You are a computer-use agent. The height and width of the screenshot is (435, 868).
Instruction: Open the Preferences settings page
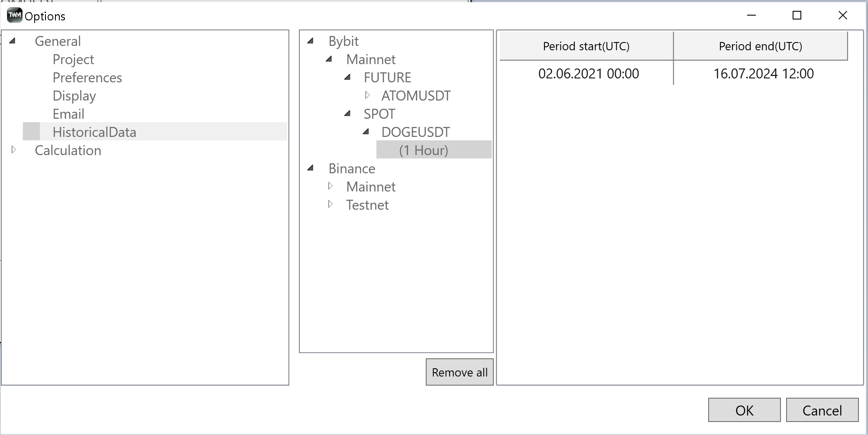pos(87,78)
